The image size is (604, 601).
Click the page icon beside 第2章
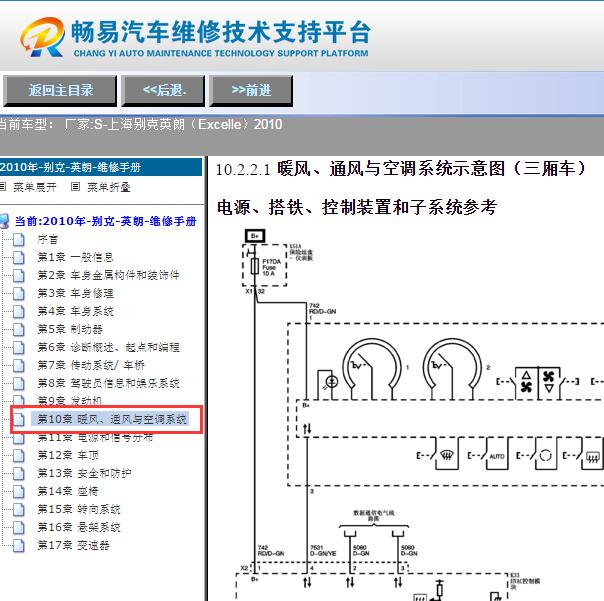[x=18, y=275]
